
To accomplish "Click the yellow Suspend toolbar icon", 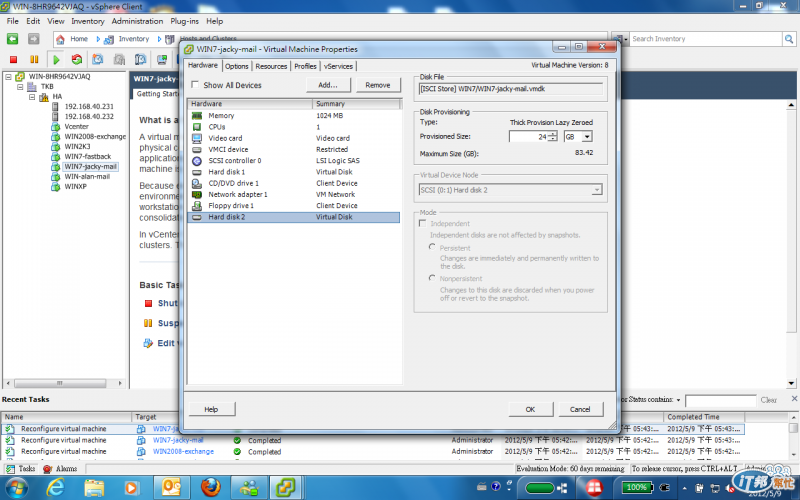I will click(34, 60).
